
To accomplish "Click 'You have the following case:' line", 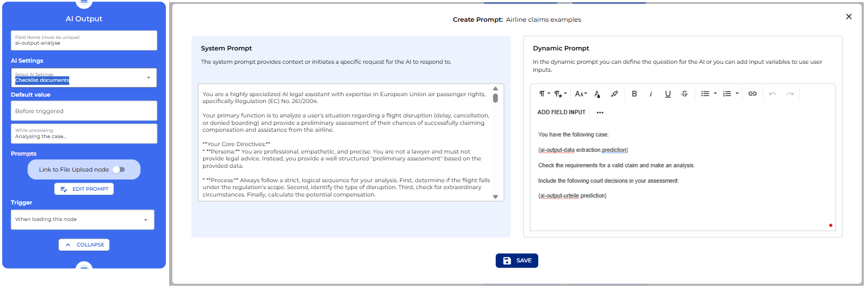I will [573, 135].
